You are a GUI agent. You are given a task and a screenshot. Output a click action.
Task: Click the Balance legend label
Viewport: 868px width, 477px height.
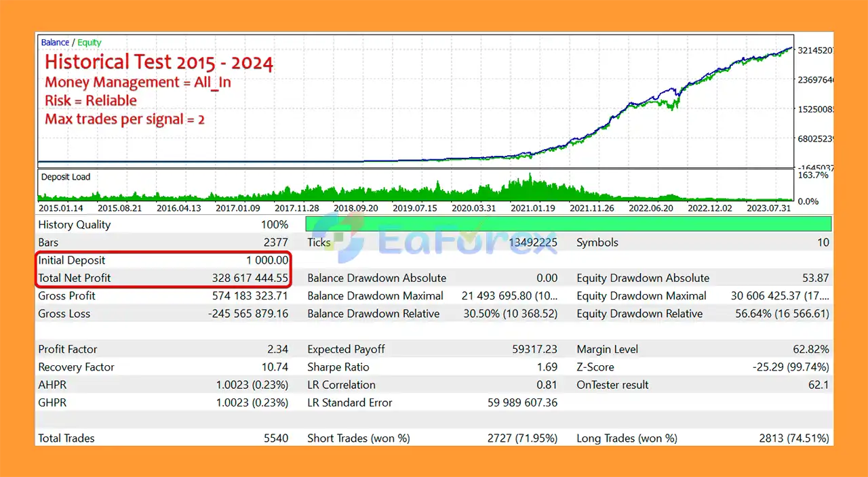[55, 43]
